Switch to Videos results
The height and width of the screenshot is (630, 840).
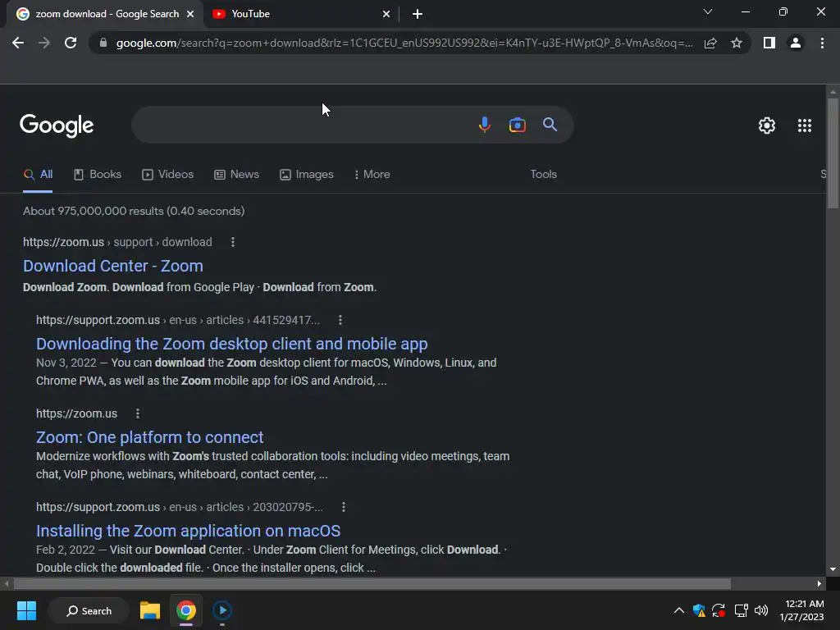[167, 175]
